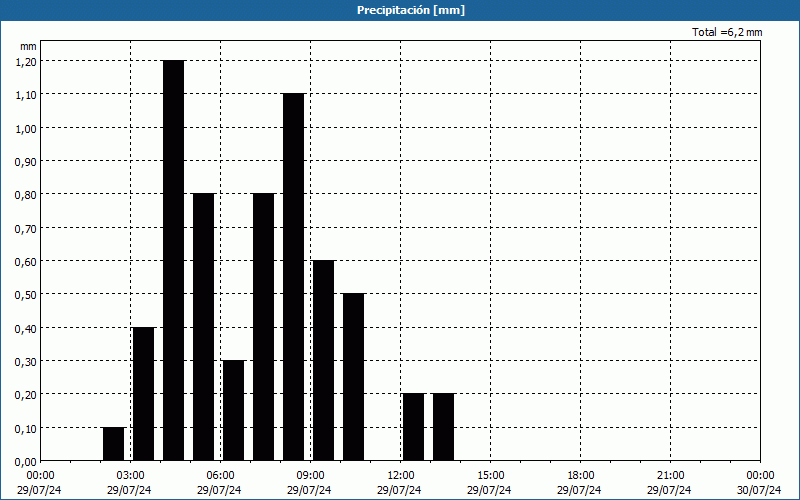Click the 06:00 x-axis time label

click(220, 476)
